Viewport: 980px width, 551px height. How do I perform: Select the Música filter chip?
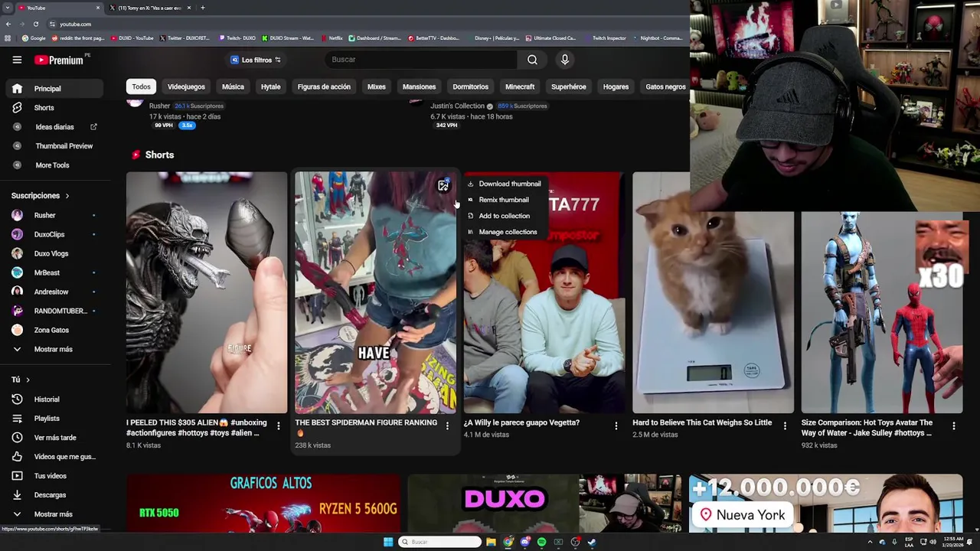click(233, 86)
